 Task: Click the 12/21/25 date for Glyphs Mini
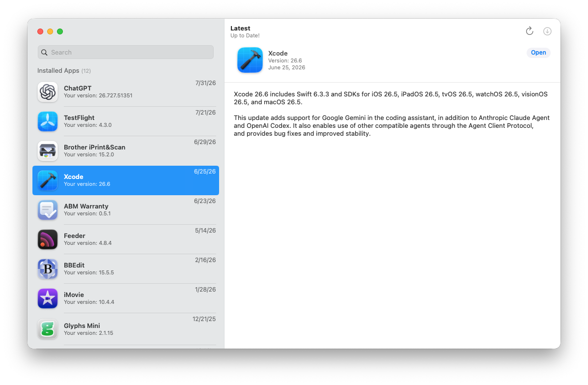pos(204,319)
